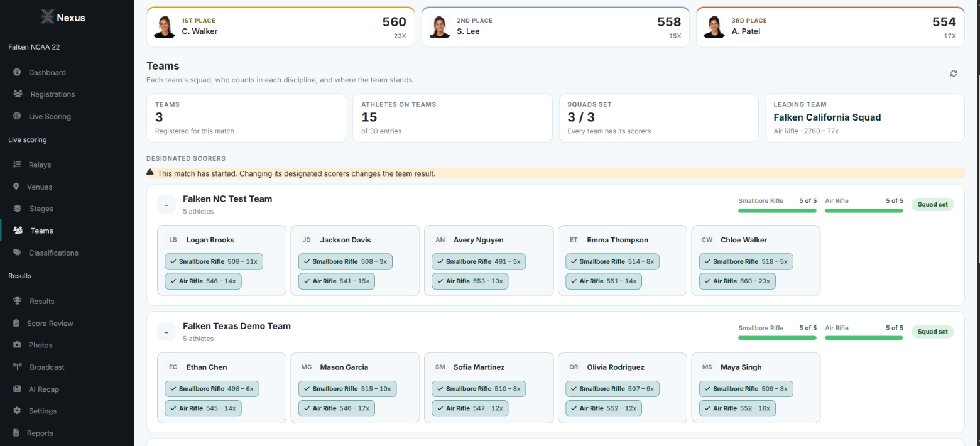Click the Registrations people icon
Screen dimensions: 980x446
(x=18, y=94)
